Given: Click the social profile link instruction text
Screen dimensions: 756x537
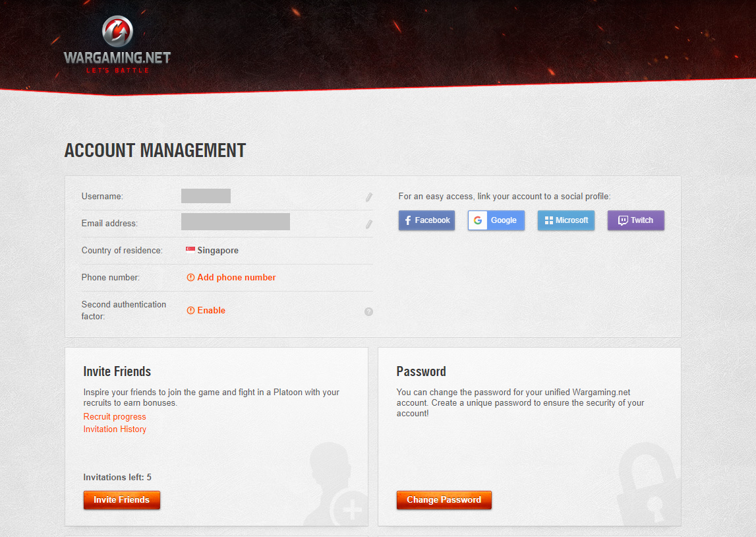Looking at the screenshot, I should click(x=504, y=197).
